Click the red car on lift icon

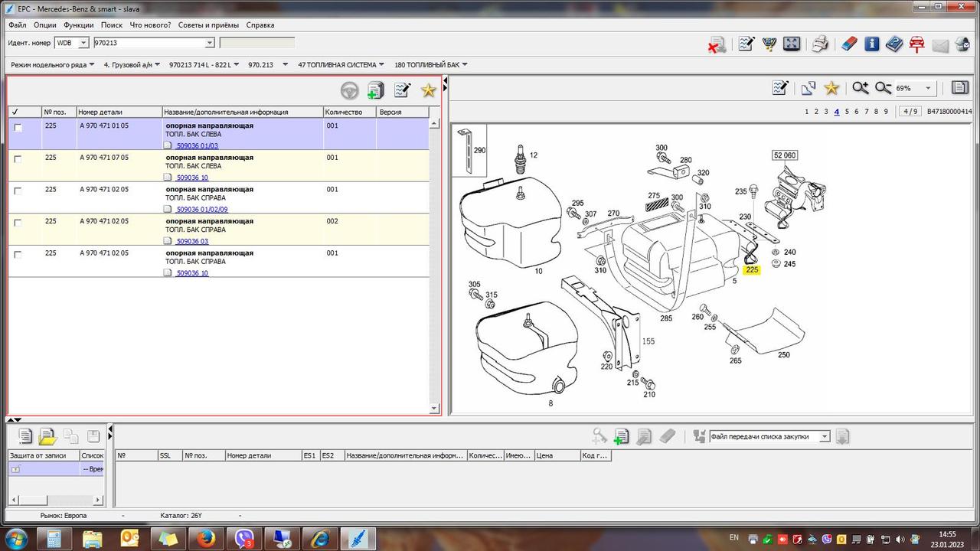click(916, 44)
